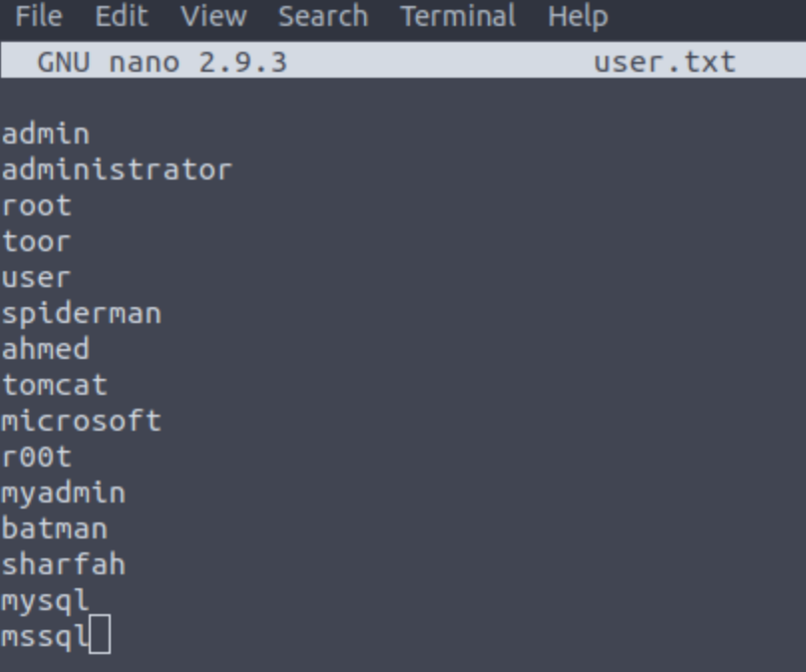Click the tomcat username line
Image resolution: width=806 pixels, height=672 pixels.
pos(55,385)
